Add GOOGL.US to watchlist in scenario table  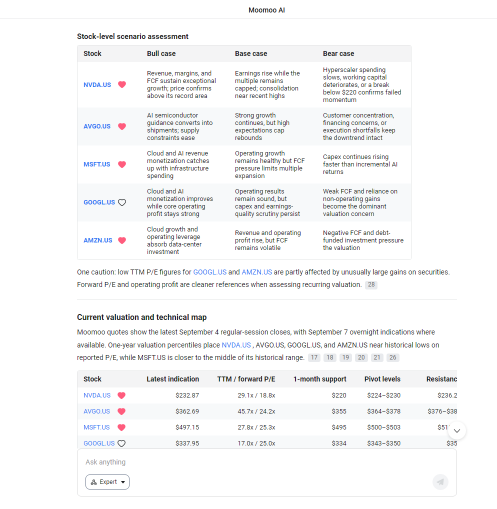[122, 202]
